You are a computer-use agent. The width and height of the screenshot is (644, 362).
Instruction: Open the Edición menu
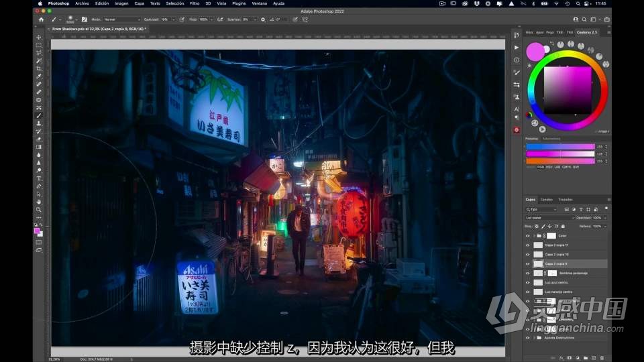(x=102, y=3)
